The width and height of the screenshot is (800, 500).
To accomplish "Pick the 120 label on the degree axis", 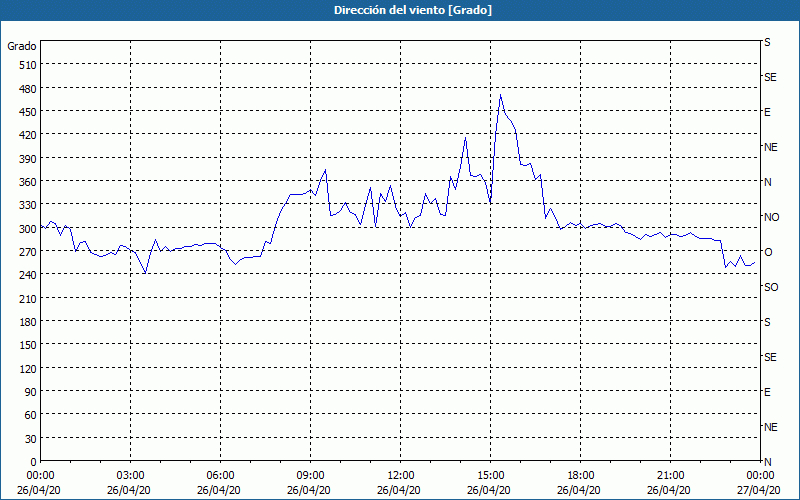I will (28, 368).
